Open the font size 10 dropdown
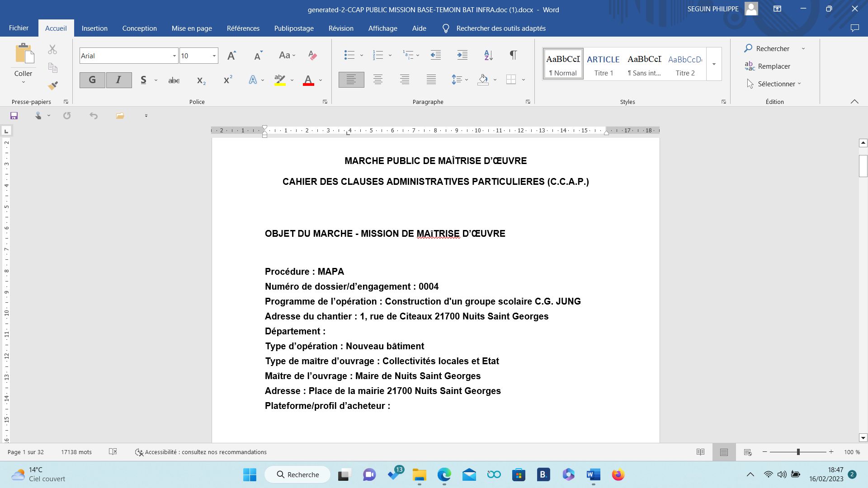Image resolution: width=868 pixels, height=488 pixels. tap(214, 56)
